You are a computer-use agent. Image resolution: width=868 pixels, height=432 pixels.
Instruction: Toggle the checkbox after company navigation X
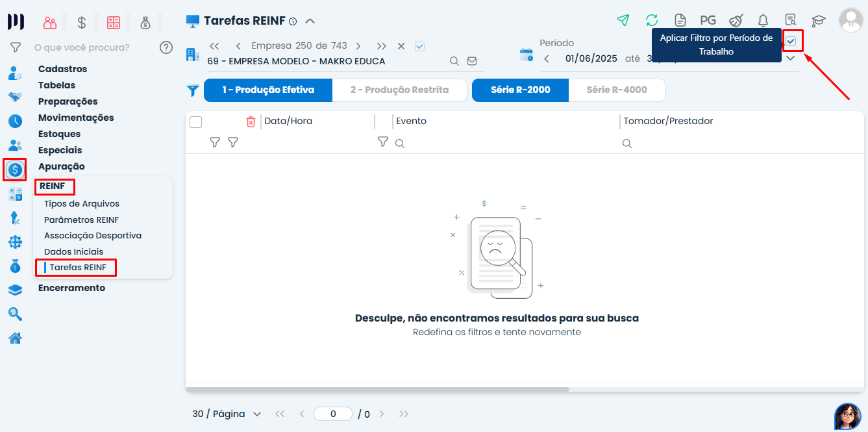click(x=419, y=46)
